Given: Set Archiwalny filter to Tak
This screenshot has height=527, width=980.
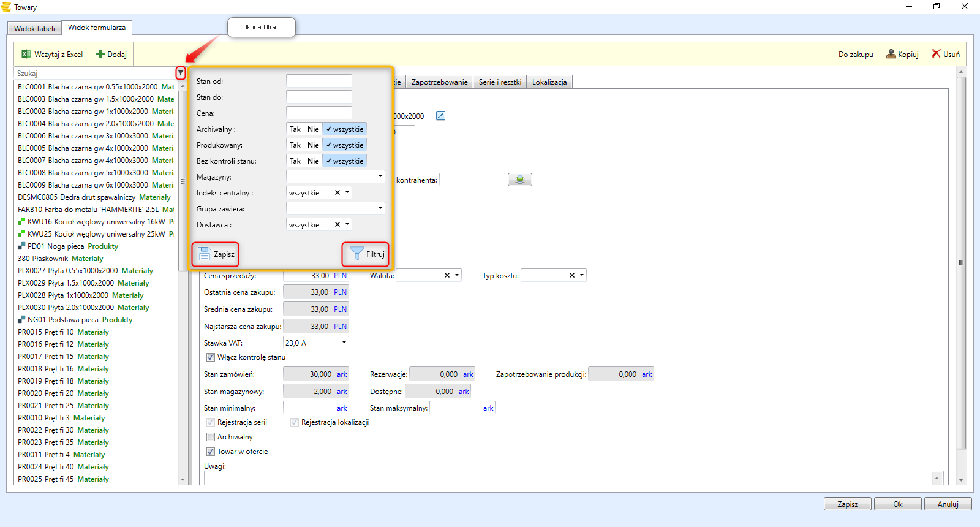Looking at the screenshot, I should click(x=295, y=129).
